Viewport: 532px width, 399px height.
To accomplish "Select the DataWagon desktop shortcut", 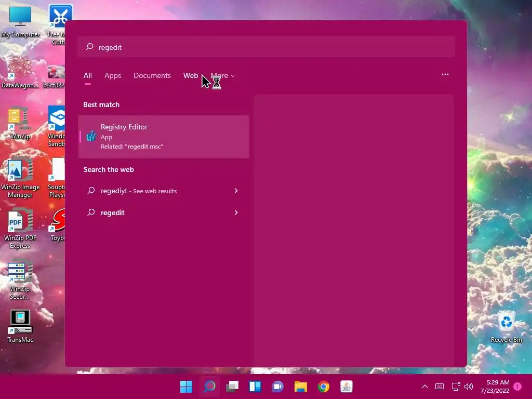I will click(x=20, y=72).
